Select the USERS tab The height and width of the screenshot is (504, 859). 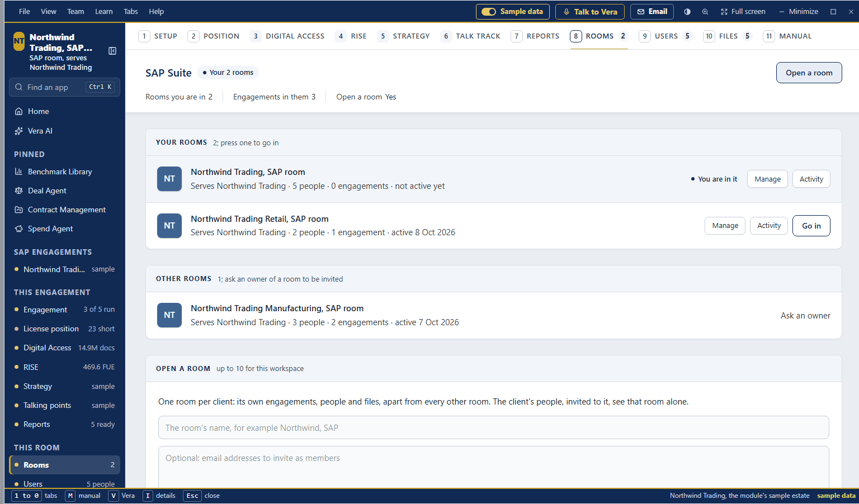(666, 36)
